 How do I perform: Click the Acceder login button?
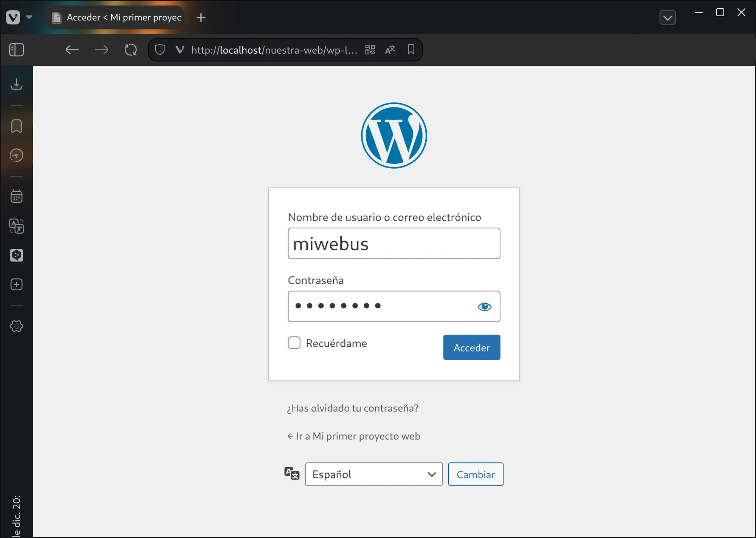471,347
